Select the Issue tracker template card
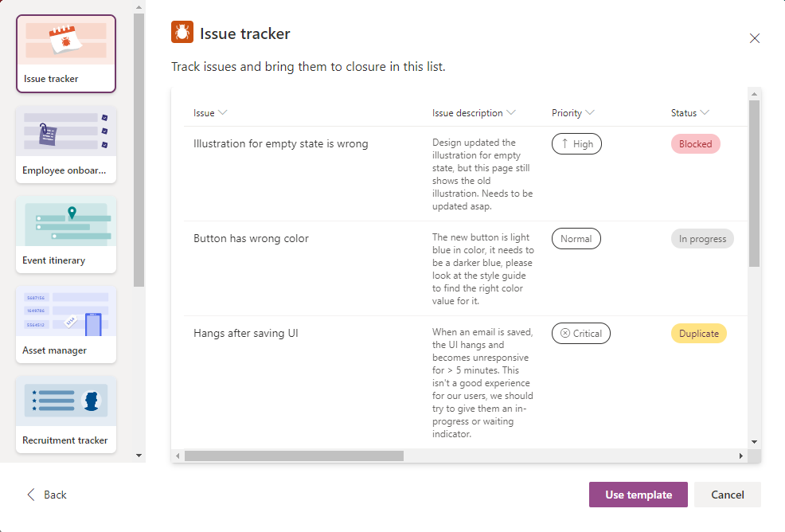Image resolution: width=785 pixels, height=532 pixels. click(x=65, y=53)
